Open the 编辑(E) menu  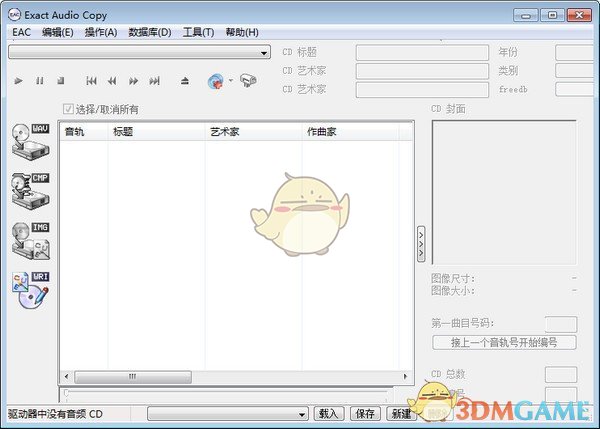click(x=57, y=32)
